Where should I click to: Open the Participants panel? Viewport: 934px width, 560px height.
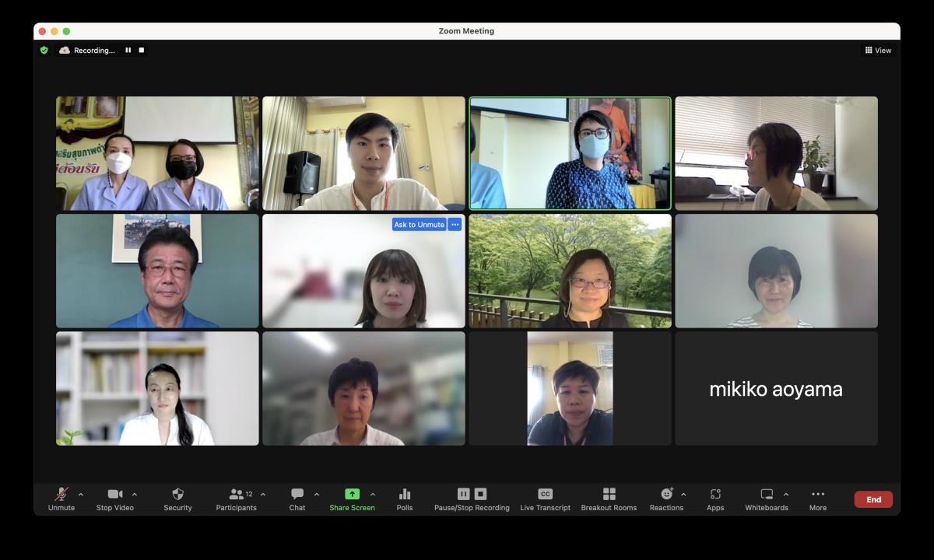(236, 499)
